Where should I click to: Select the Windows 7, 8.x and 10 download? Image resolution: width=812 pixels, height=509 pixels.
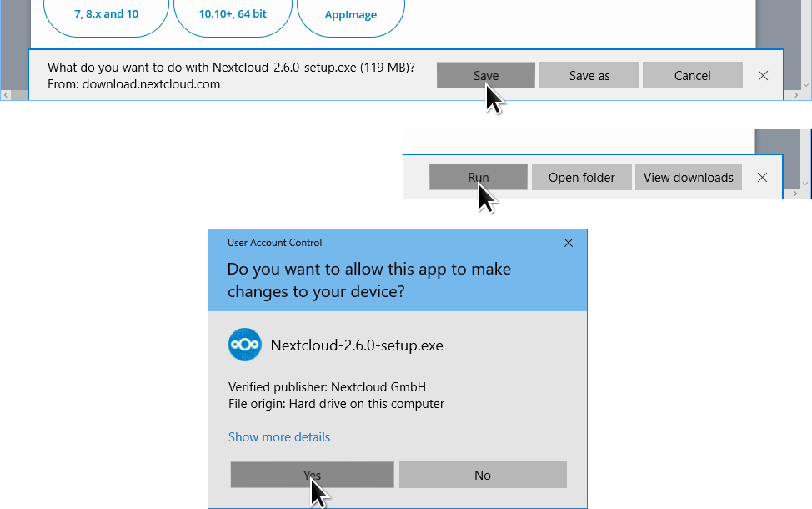tap(106, 14)
